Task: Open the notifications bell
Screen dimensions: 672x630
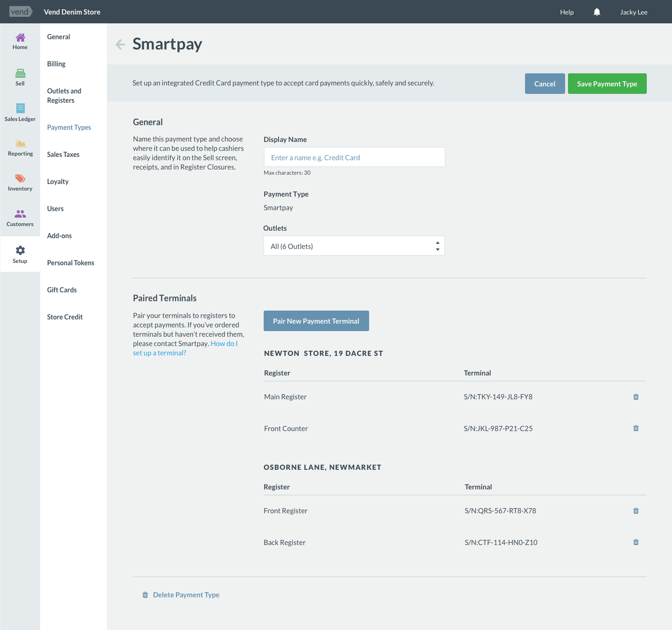Action: 597,12
